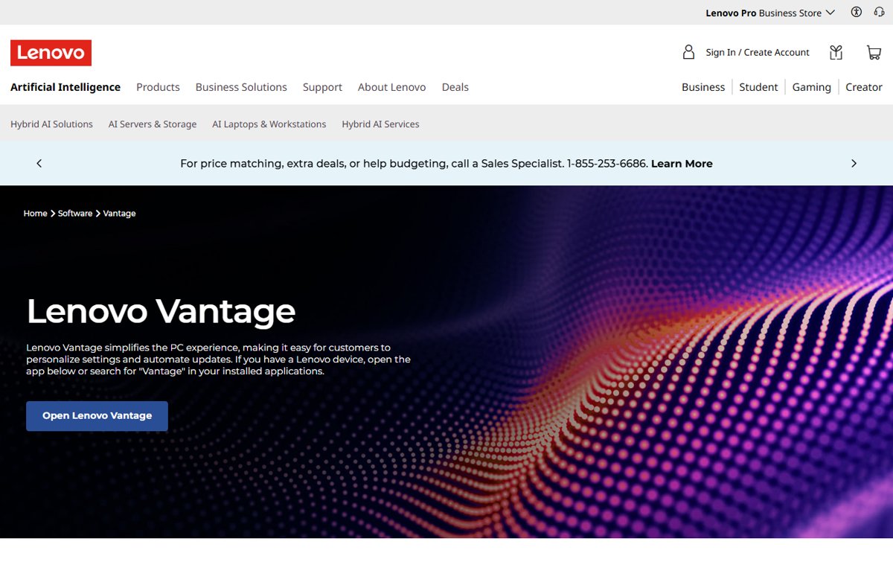The width and height of the screenshot is (893, 588).
Task: Click Learn More in the sales banner
Action: [x=682, y=164]
